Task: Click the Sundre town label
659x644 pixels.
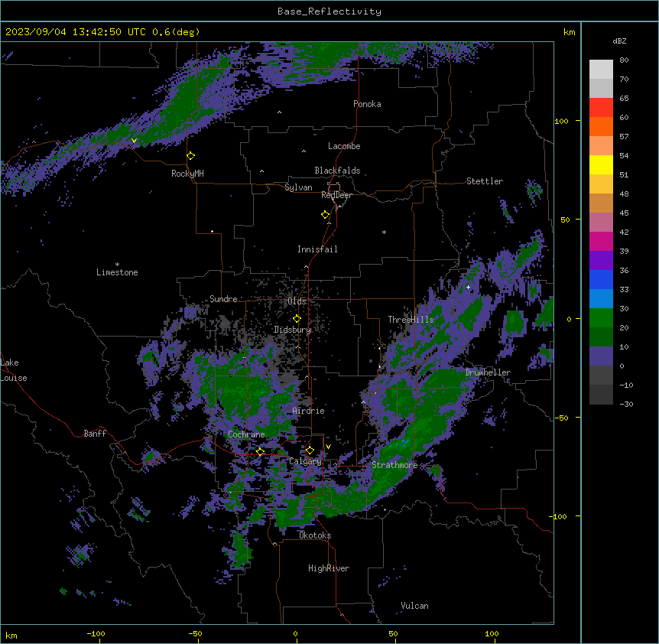Action: (223, 299)
